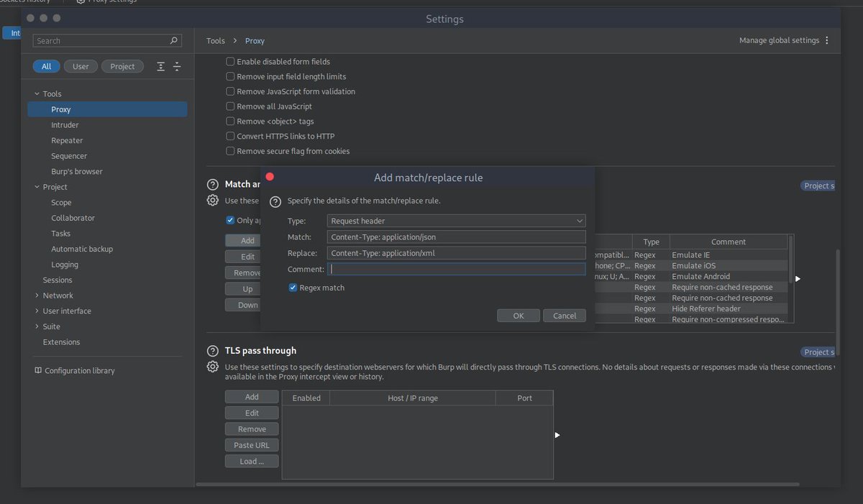Viewport: 863px width, 504px height.
Task: Expand the Suite tree section
Action: click(x=37, y=326)
